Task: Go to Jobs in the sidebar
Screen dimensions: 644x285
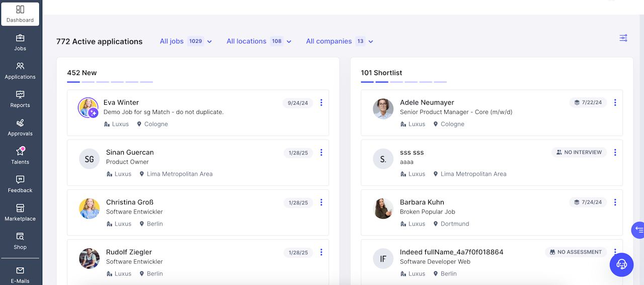Action: (20, 42)
